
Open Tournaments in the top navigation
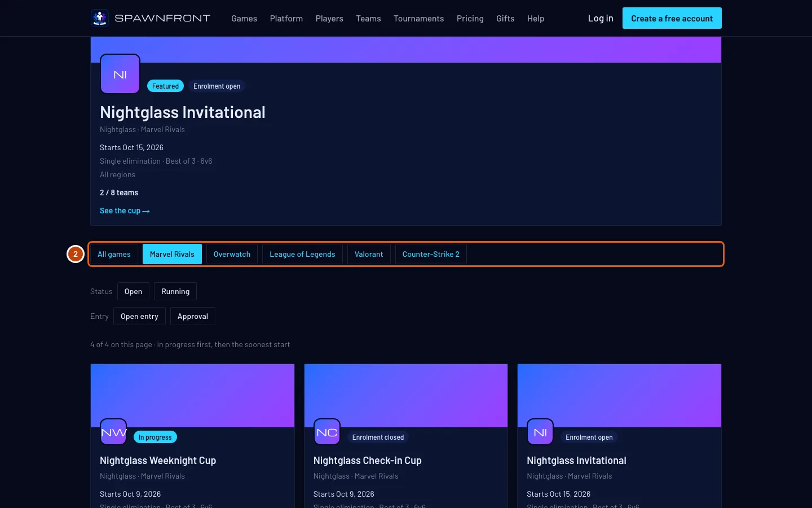[419, 19]
